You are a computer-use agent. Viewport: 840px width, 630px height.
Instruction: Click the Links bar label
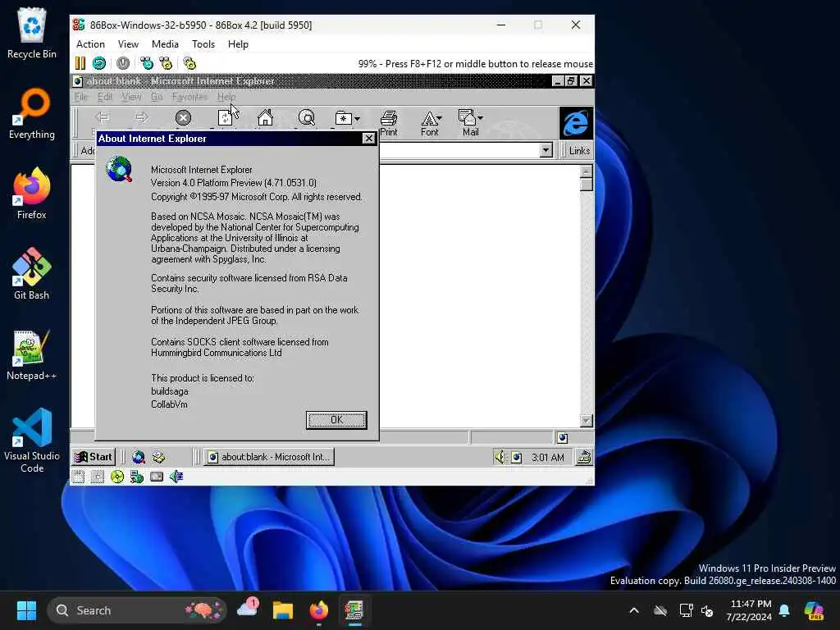579,151
